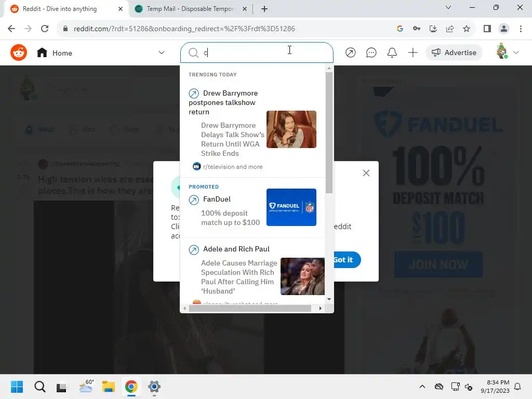Viewport: 532px width, 399px height.
Task: Click the trending arrow icon beside FanDuel
Action: (194, 200)
